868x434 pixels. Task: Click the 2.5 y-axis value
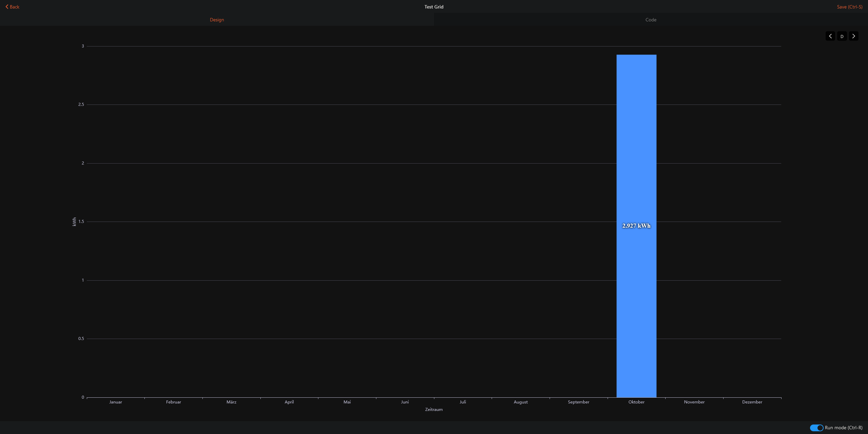(81, 104)
